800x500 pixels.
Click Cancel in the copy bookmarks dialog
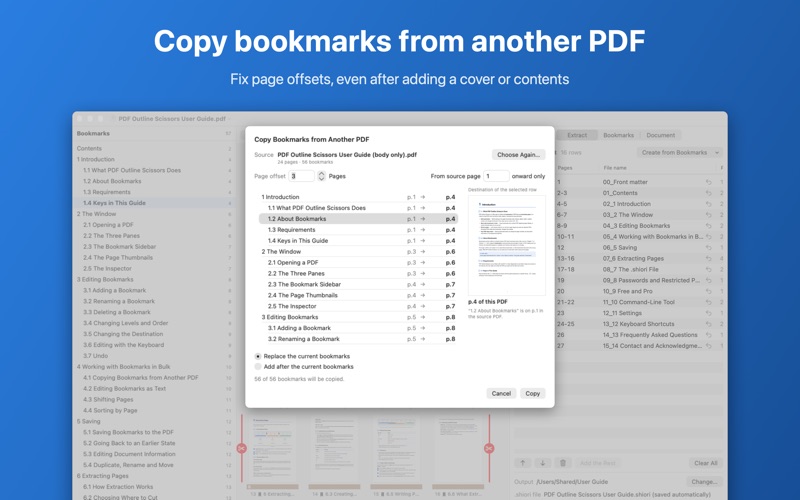[501, 393]
